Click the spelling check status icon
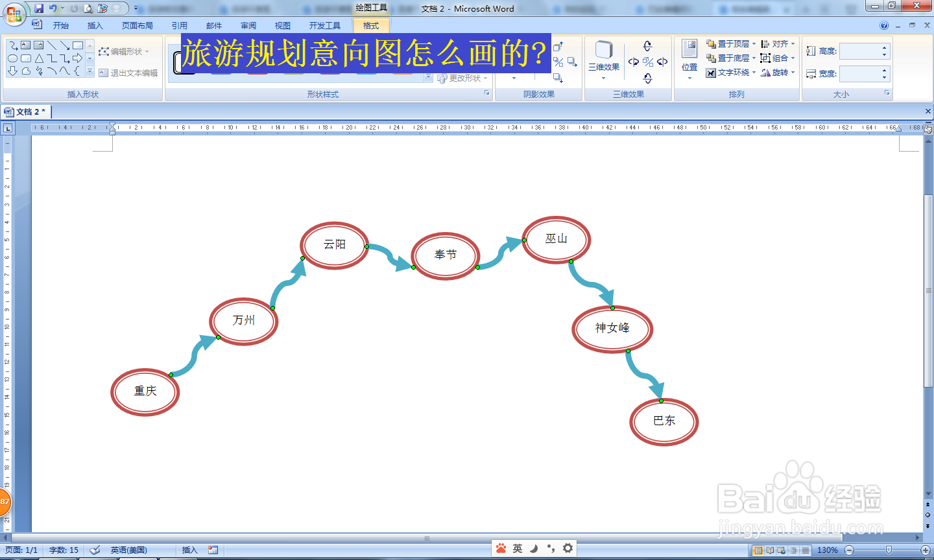 [95, 550]
